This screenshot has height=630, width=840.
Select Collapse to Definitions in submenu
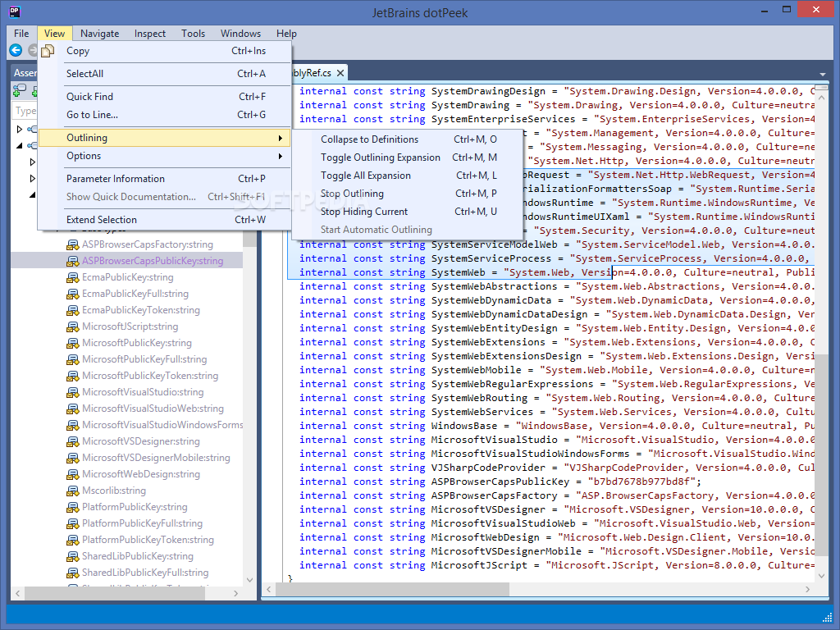pos(407,139)
